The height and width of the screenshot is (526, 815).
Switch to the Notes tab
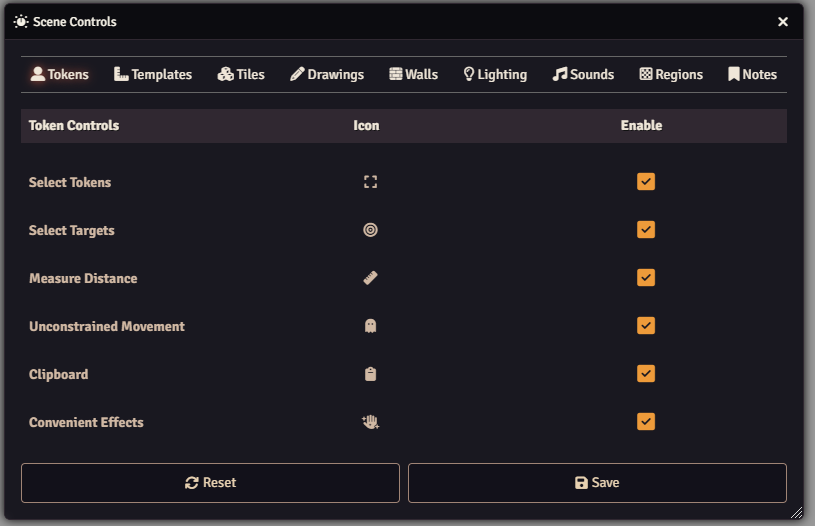point(753,74)
